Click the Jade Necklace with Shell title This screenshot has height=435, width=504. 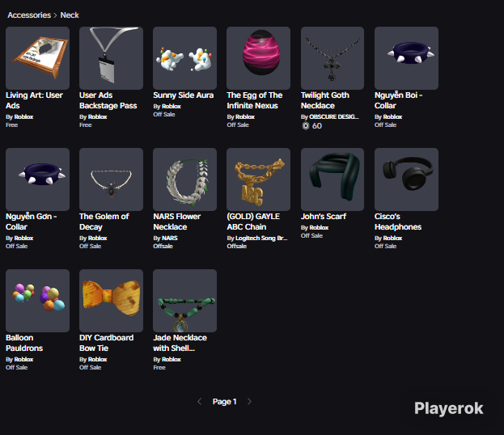click(x=180, y=343)
